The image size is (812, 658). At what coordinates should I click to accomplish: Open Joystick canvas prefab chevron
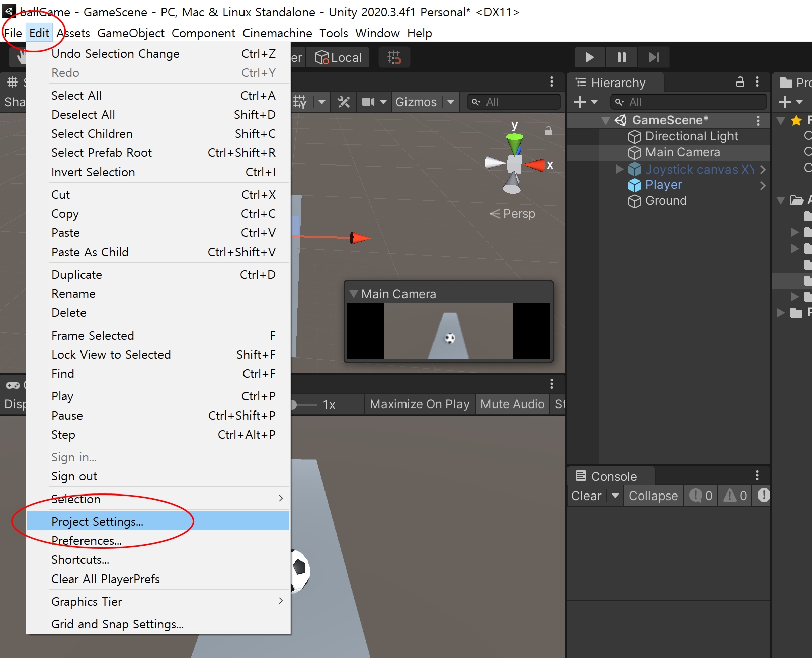tap(763, 169)
